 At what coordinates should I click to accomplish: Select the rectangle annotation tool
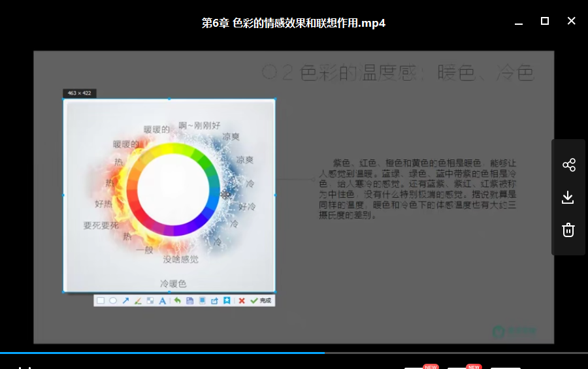pyautogui.click(x=101, y=300)
